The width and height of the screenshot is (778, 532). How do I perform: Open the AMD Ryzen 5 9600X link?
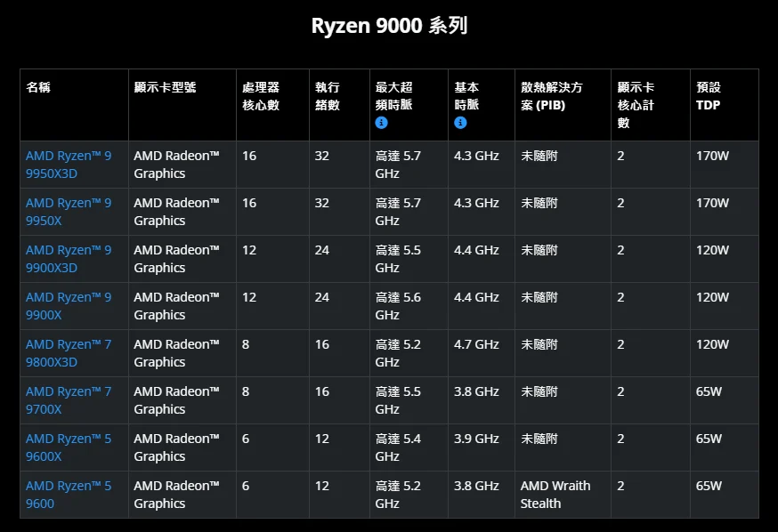[x=69, y=447]
